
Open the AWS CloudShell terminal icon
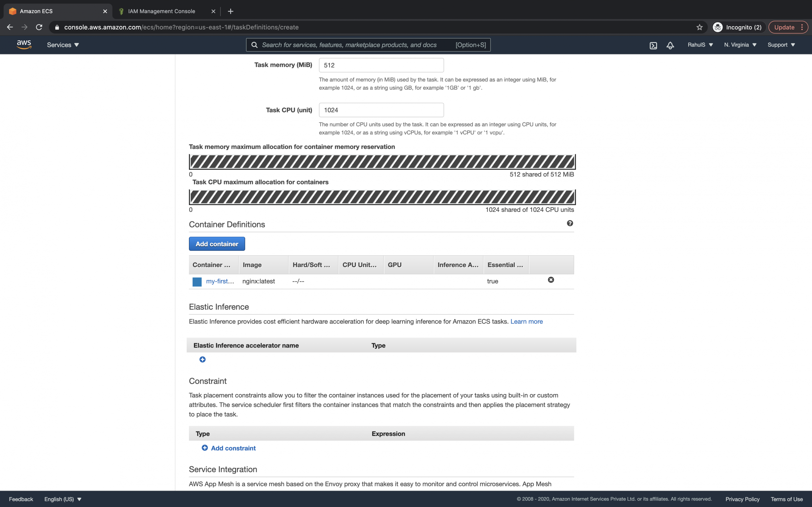pos(653,45)
